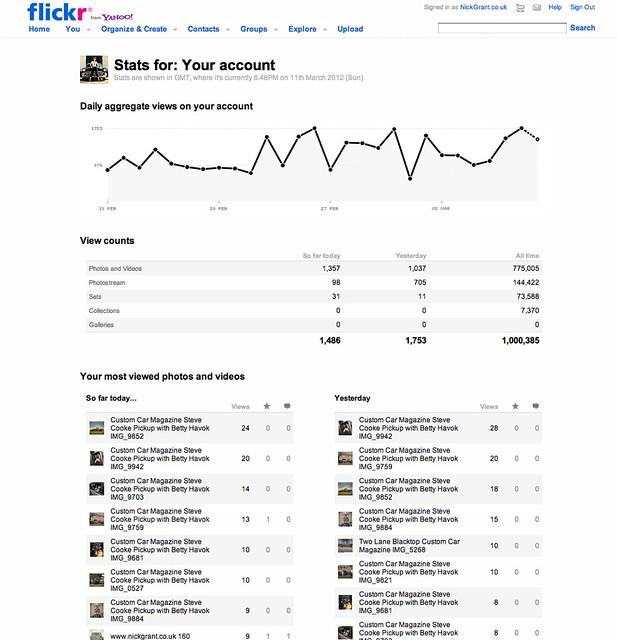
Task: Open the Upload menu item
Action: point(350,29)
